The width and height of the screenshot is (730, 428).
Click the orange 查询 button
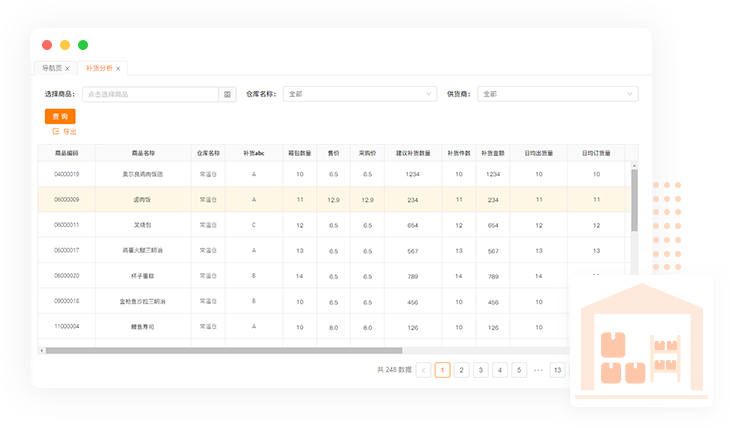[x=60, y=116]
